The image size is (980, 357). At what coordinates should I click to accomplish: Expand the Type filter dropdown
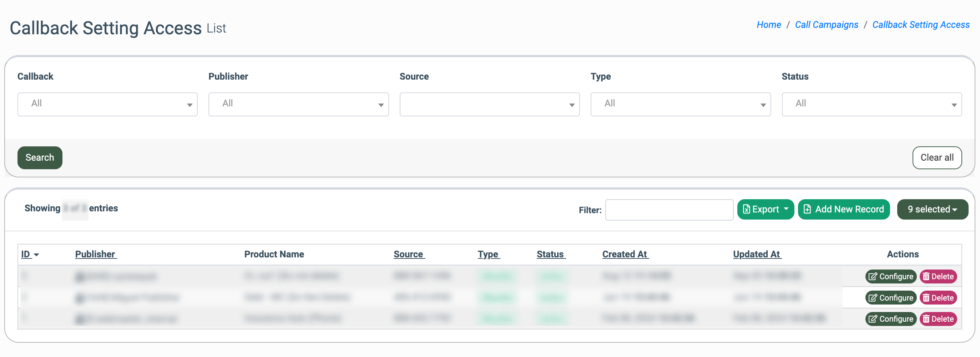[680, 104]
